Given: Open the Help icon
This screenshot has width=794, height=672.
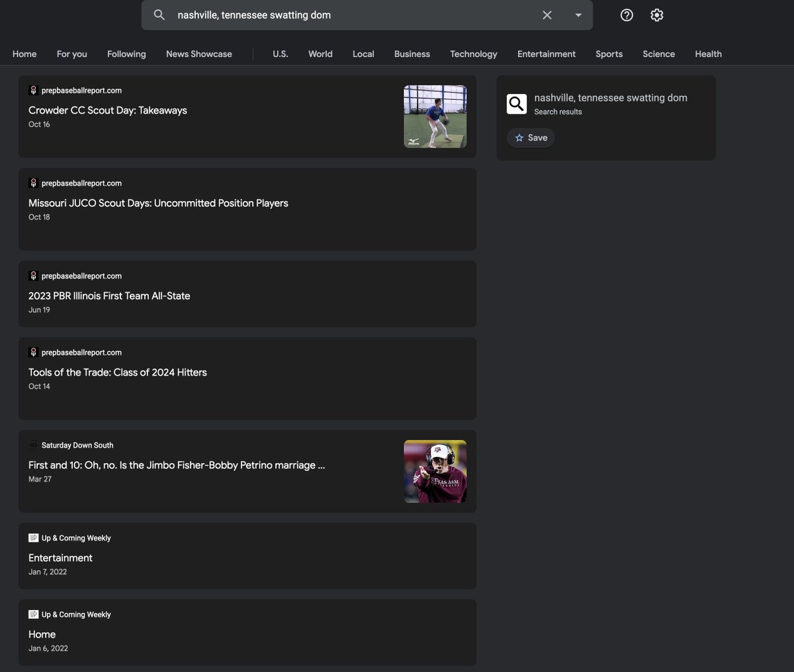Looking at the screenshot, I should point(627,15).
